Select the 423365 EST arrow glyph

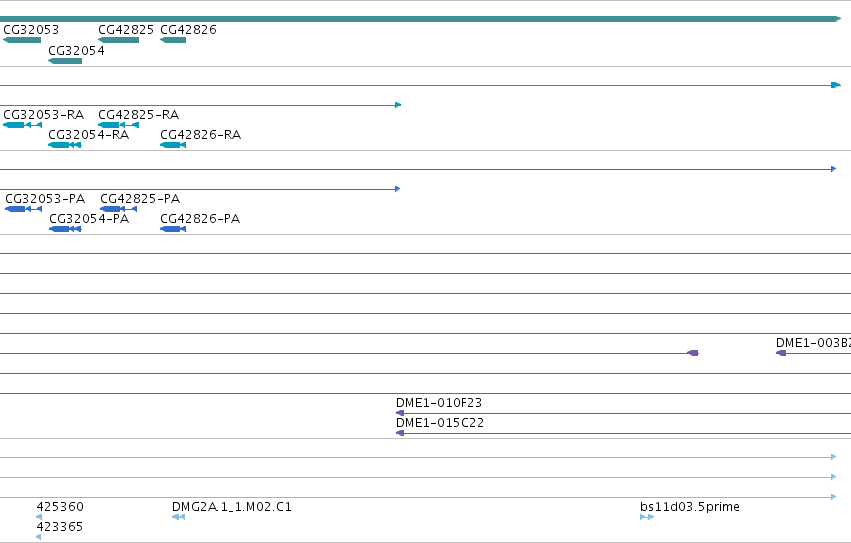click(39, 538)
